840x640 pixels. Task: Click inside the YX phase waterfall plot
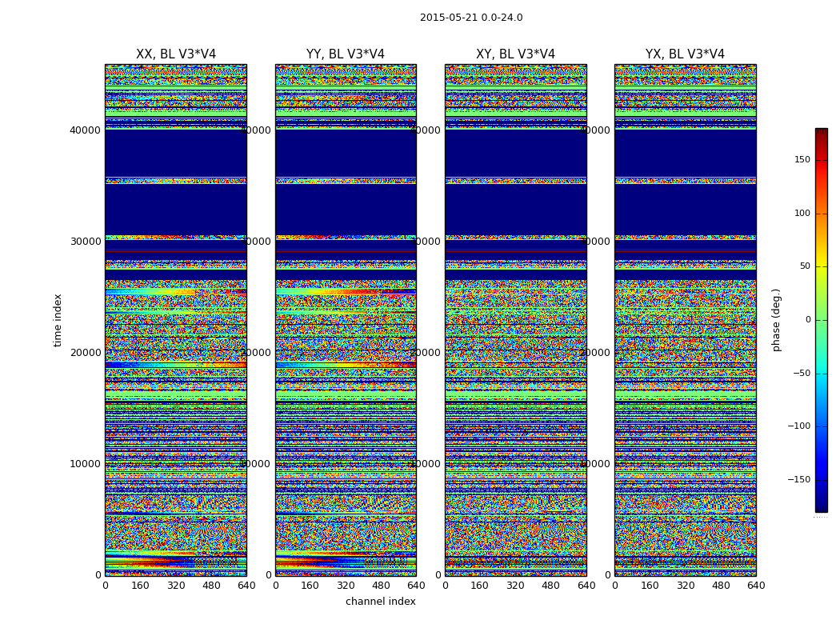pyautogui.click(x=685, y=320)
